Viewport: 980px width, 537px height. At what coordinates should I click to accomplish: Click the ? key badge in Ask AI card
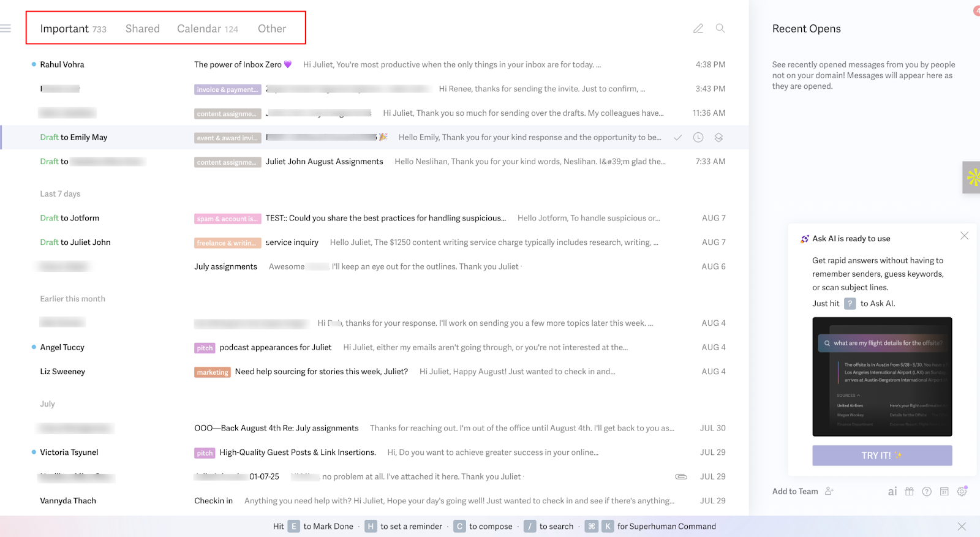tap(850, 304)
